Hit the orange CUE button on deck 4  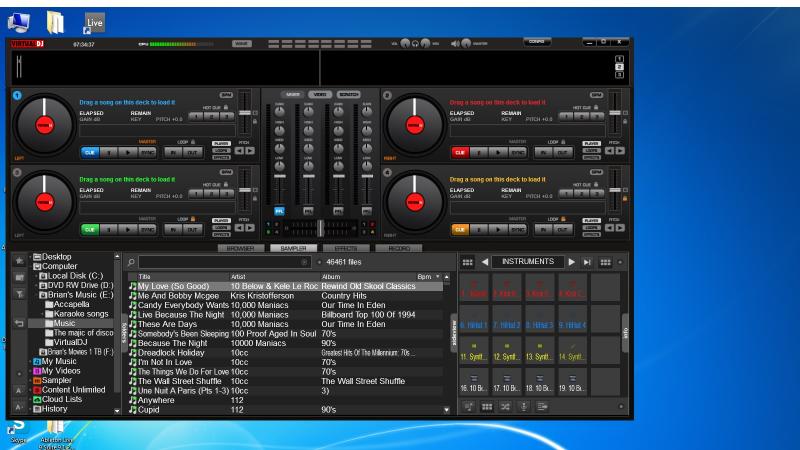click(460, 230)
